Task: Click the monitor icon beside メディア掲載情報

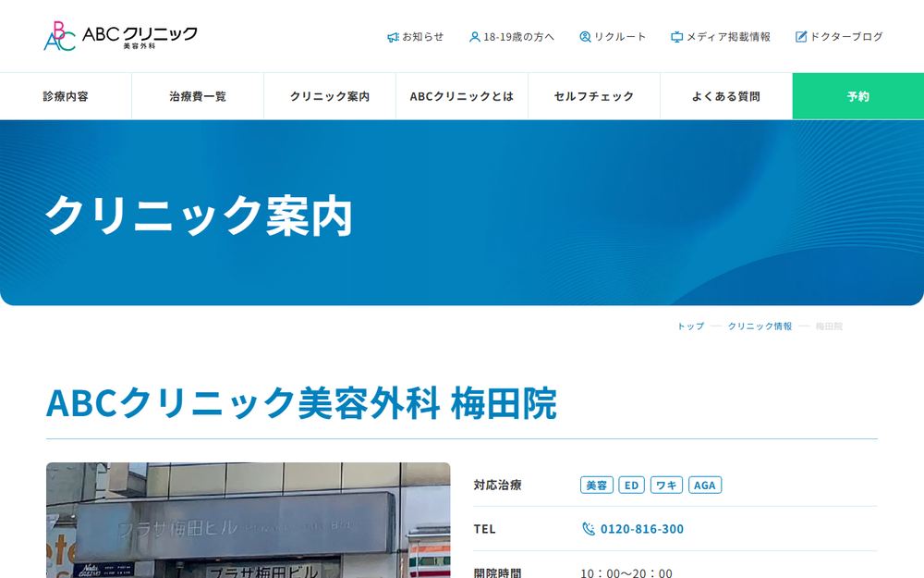Action: tap(677, 37)
